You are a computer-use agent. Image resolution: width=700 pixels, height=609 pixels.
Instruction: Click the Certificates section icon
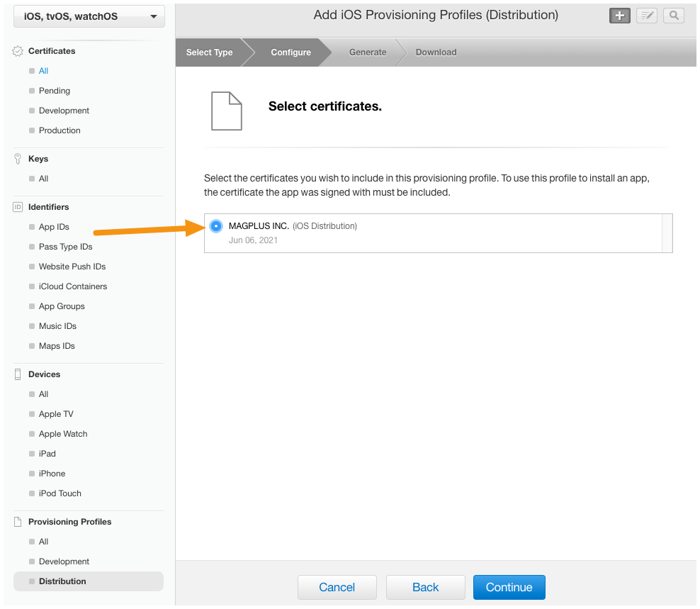click(18, 51)
